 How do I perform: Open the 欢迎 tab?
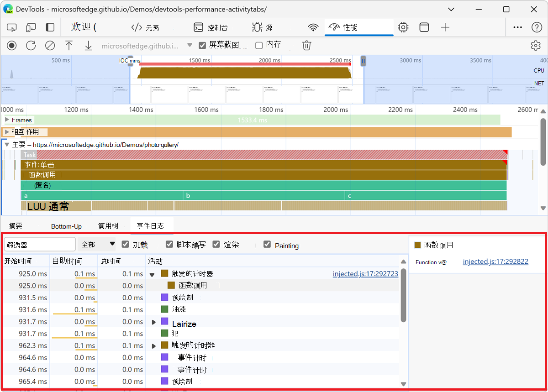(84, 27)
